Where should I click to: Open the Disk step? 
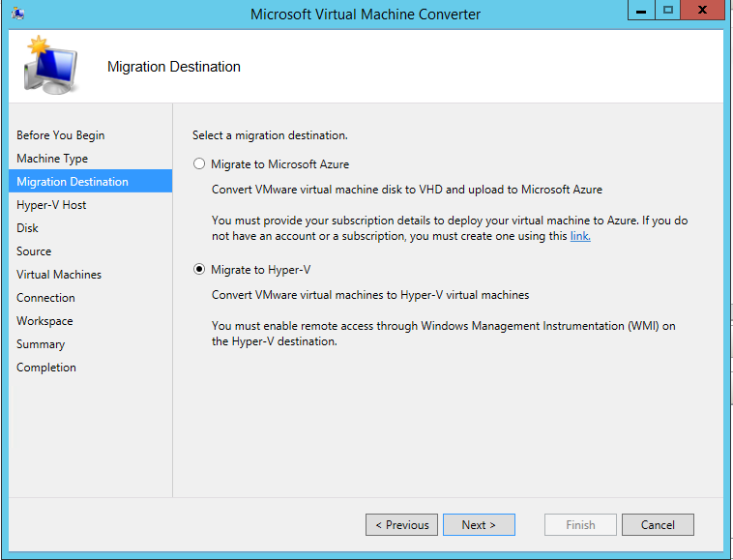point(27,228)
